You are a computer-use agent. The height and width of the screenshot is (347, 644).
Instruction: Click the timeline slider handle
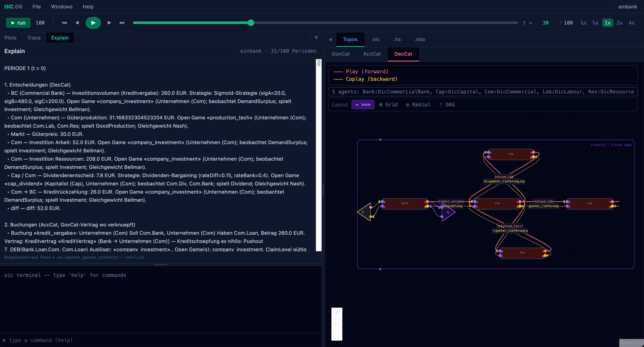click(x=251, y=23)
